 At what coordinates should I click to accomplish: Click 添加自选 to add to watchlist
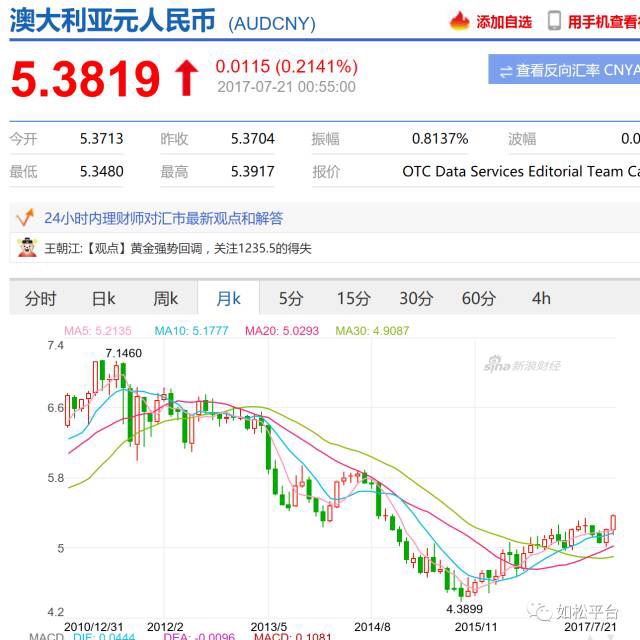coord(504,22)
